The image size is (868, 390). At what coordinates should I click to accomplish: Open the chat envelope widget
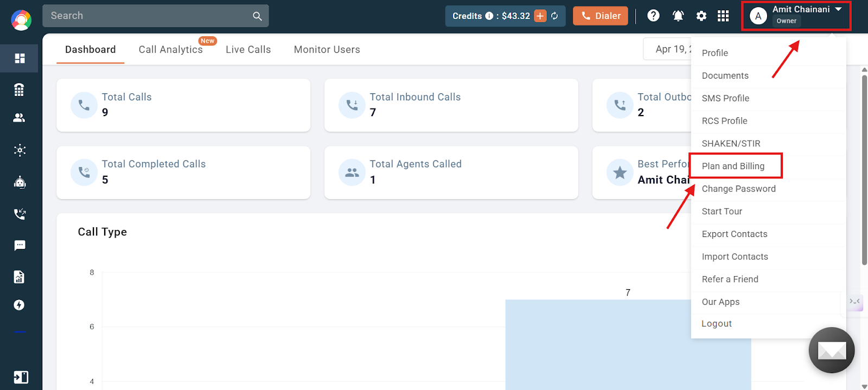[x=832, y=350]
